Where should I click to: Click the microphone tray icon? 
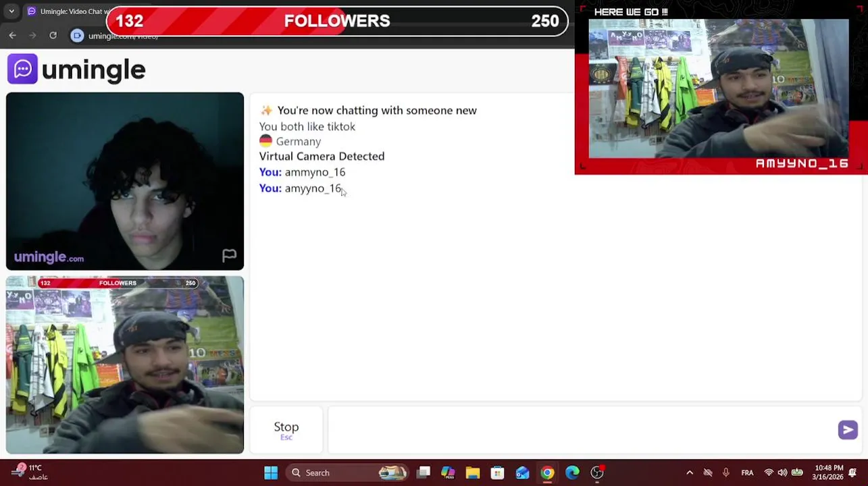point(726,473)
